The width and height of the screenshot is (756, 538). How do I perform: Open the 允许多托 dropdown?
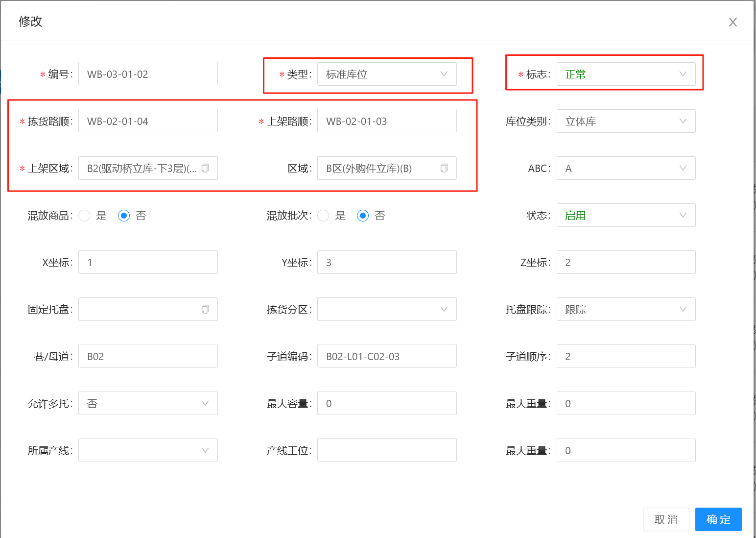click(x=147, y=403)
